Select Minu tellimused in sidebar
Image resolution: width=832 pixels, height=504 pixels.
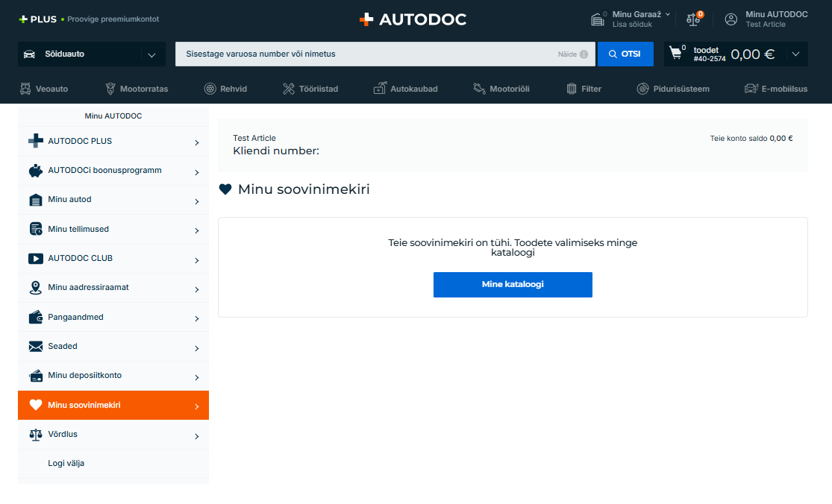[x=78, y=229]
